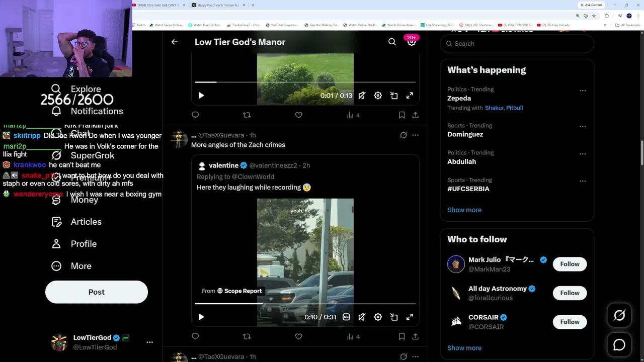Image resolution: width=644 pixels, height=362 pixels.
Task: Like the 'More angles' post
Action: (298, 336)
